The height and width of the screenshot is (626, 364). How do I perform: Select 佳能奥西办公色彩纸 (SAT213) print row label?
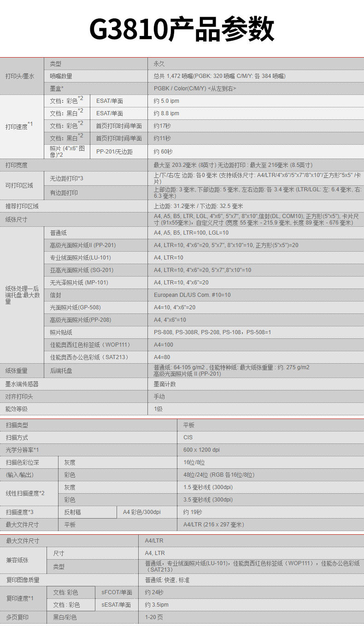[89, 357]
